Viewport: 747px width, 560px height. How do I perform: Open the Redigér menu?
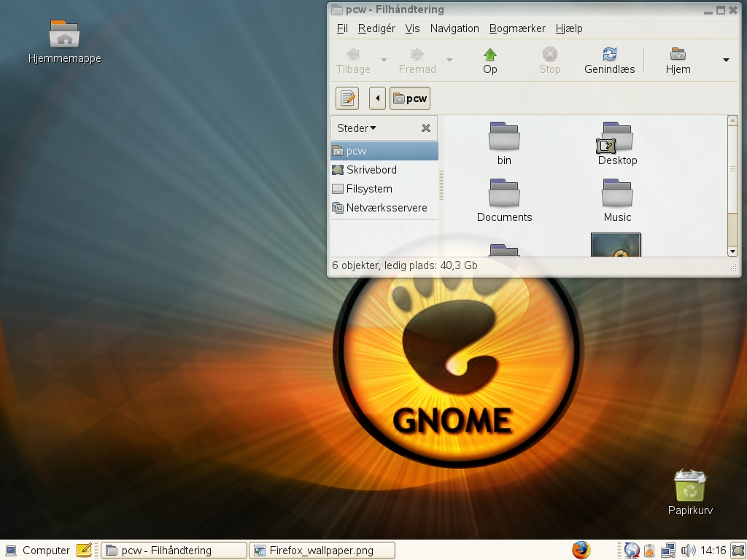(x=376, y=28)
